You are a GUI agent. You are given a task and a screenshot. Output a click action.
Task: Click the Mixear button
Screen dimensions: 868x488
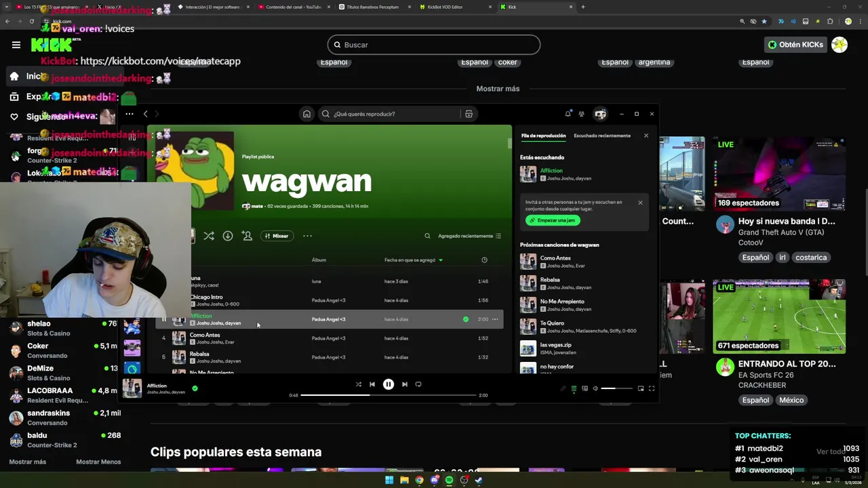(x=277, y=236)
